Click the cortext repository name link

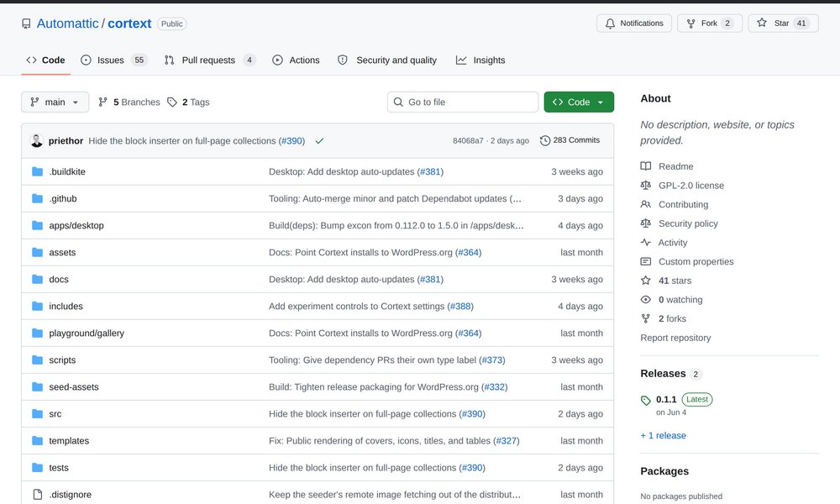click(129, 24)
